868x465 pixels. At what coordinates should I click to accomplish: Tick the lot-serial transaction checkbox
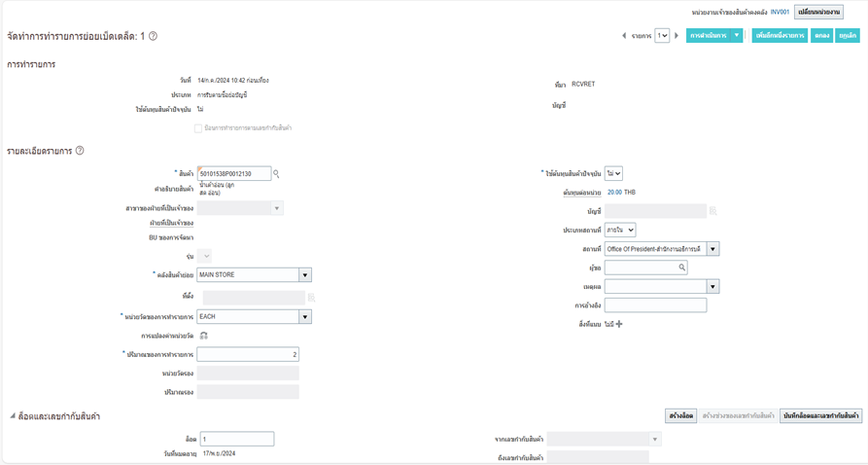click(197, 128)
